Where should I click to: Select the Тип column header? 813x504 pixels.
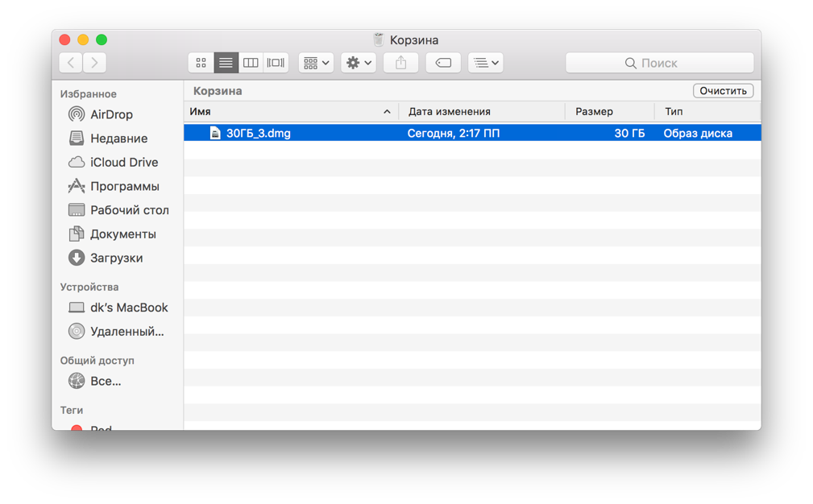click(674, 111)
